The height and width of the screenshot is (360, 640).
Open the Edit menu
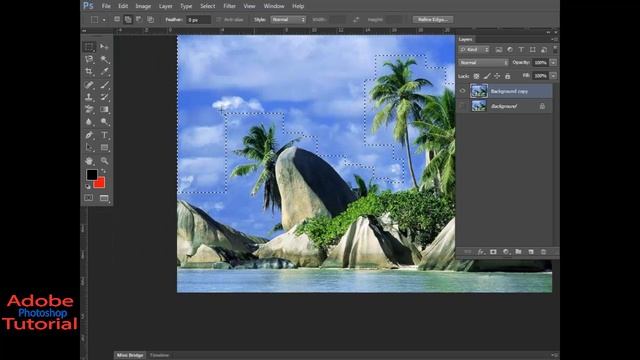tap(123, 6)
